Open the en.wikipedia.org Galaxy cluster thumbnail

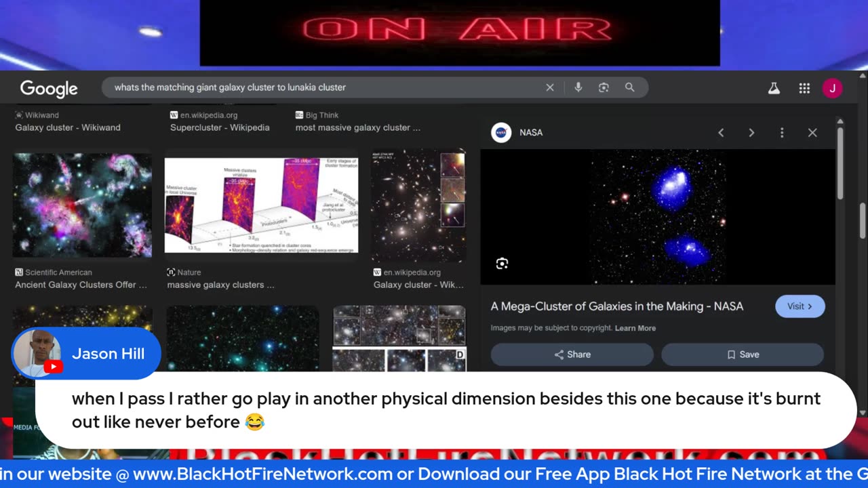[418, 206]
